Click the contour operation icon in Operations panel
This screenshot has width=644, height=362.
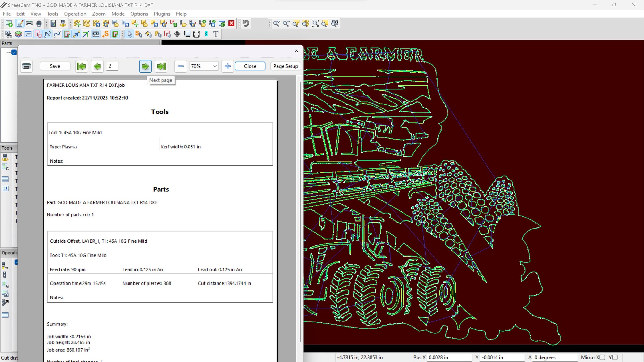[5, 266]
